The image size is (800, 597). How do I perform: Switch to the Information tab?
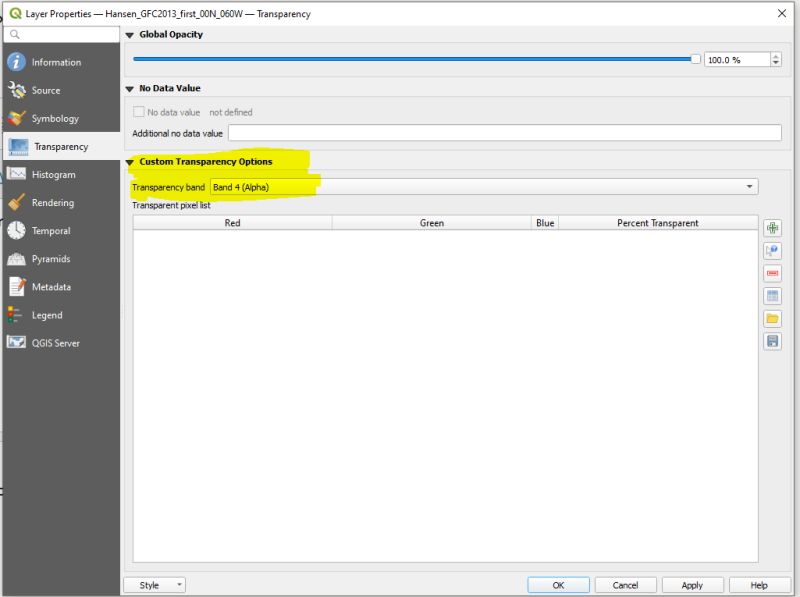coord(61,62)
